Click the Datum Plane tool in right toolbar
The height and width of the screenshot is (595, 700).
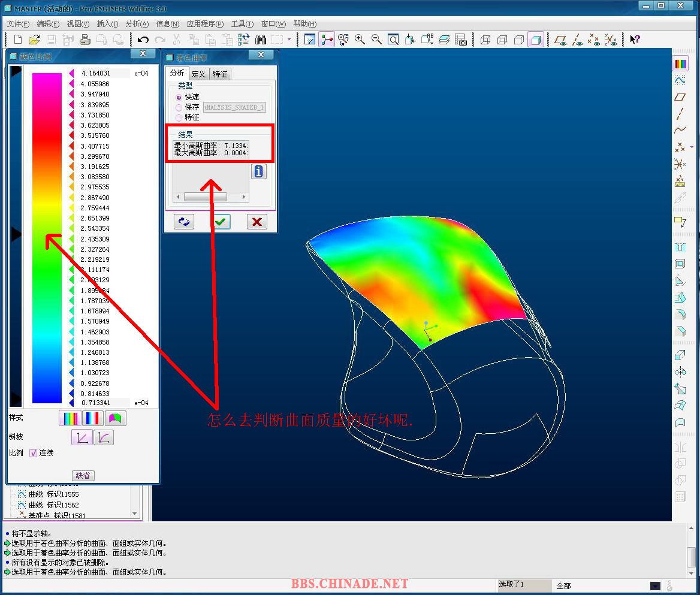[x=680, y=97]
